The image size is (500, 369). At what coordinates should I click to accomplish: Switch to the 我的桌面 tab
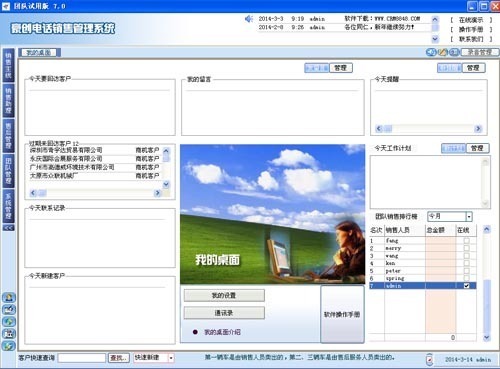[x=39, y=52]
